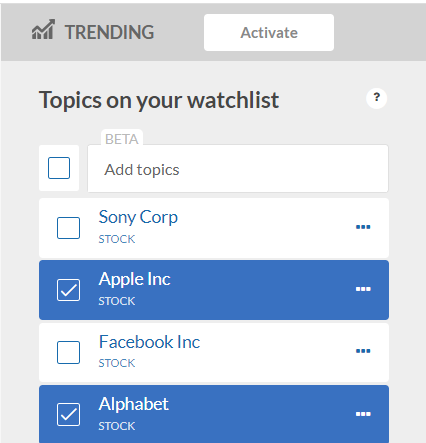426x443 pixels.
Task: Open the Apple Inc topic link
Action: (x=134, y=279)
